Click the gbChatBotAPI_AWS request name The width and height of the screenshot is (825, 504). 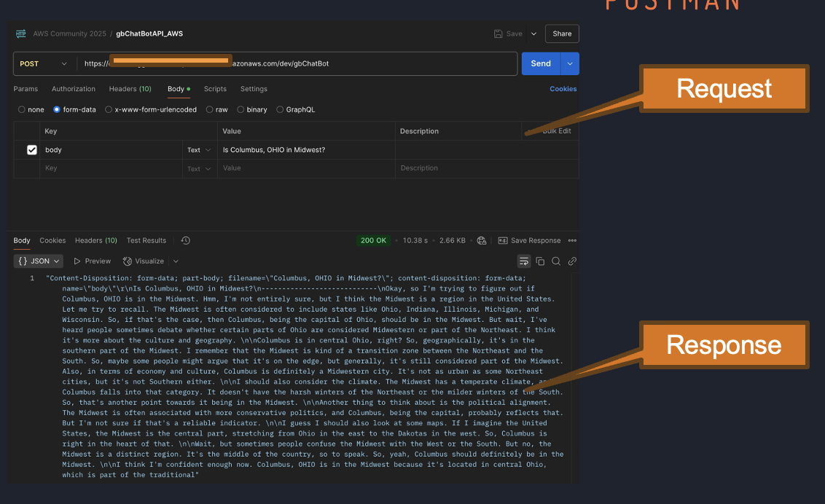(149, 34)
